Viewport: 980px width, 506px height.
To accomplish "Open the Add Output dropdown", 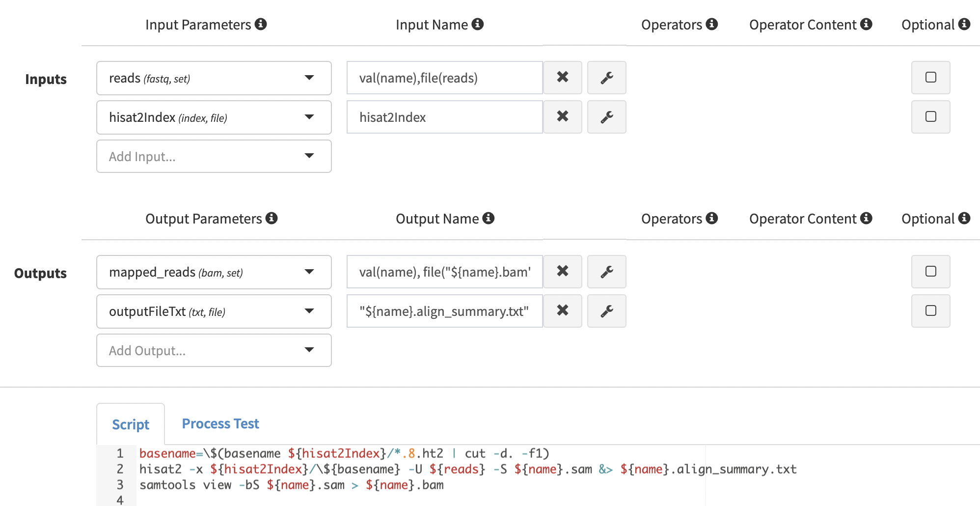I will pos(214,350).
